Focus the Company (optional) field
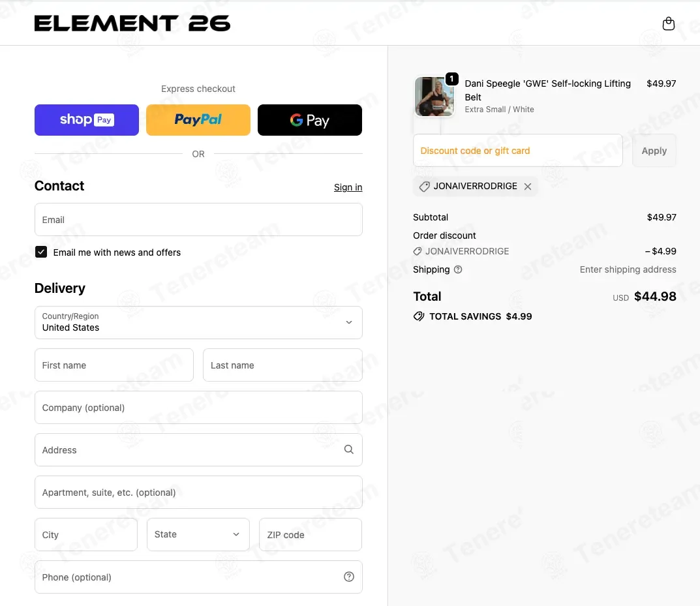700x606 pixels. (198, 407)
